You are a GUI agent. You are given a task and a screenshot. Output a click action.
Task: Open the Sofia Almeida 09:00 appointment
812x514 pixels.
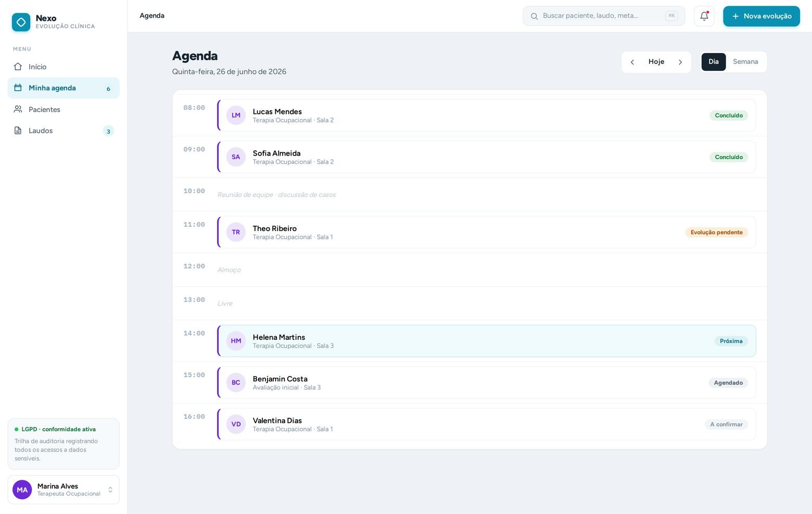coord(487,157)
